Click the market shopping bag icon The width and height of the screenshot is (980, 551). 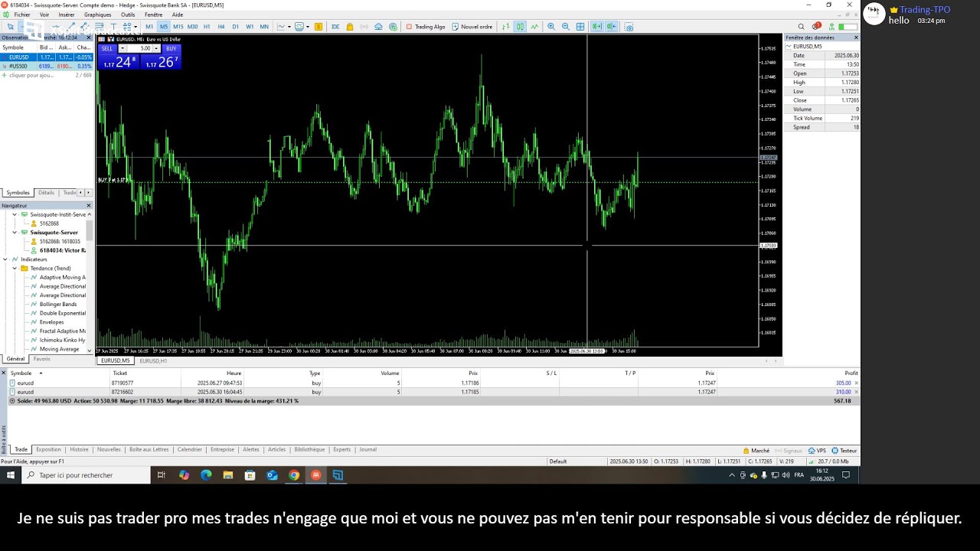pos(350,27)
